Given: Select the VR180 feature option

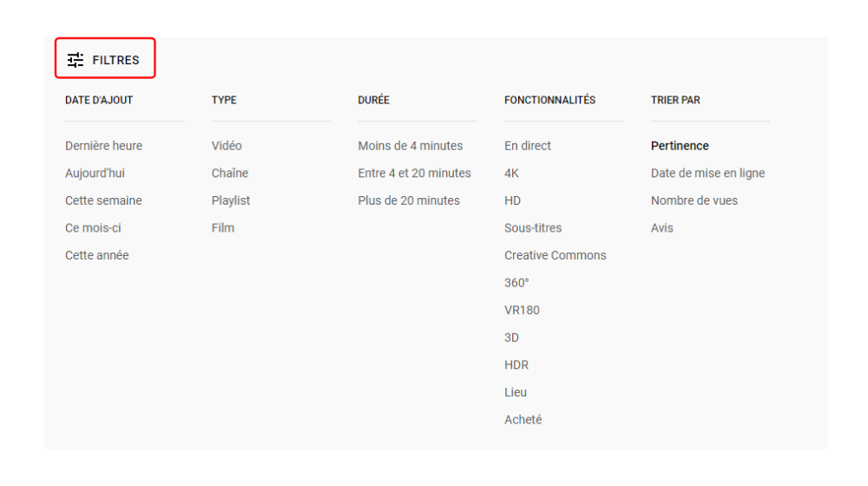Looking at the screenshot, I should click(522, 310).
